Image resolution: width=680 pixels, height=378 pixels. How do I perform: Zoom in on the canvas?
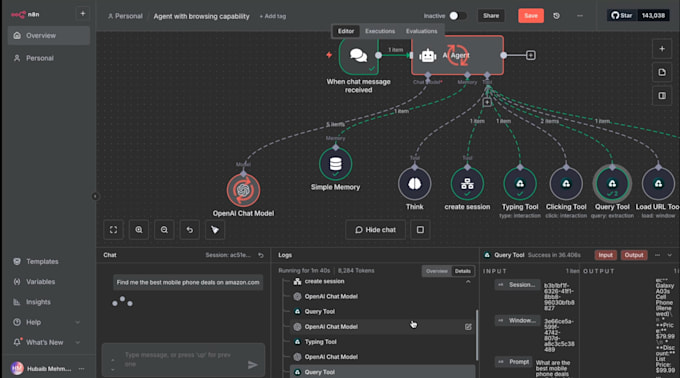139,230
